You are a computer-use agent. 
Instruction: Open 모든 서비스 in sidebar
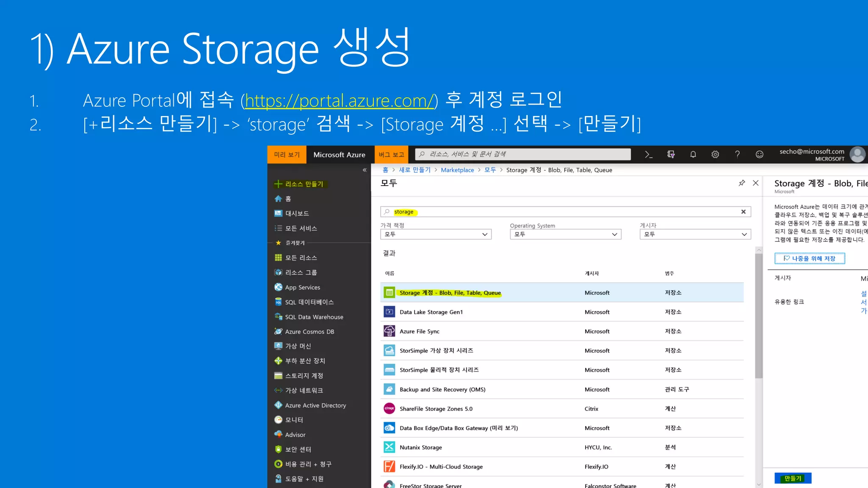pos(296,228)
